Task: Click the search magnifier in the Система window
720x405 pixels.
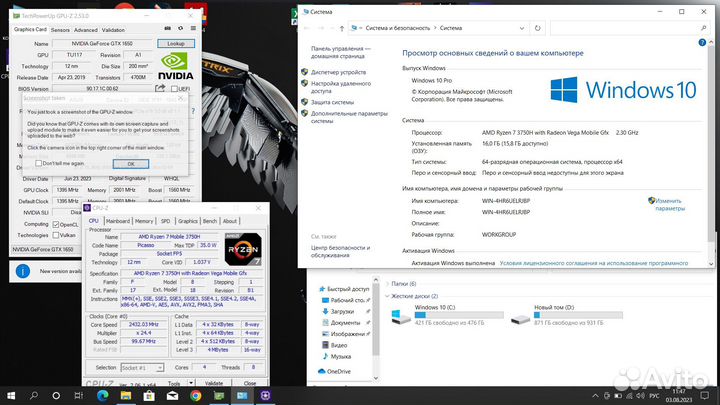Action: [x=703, y=28]
